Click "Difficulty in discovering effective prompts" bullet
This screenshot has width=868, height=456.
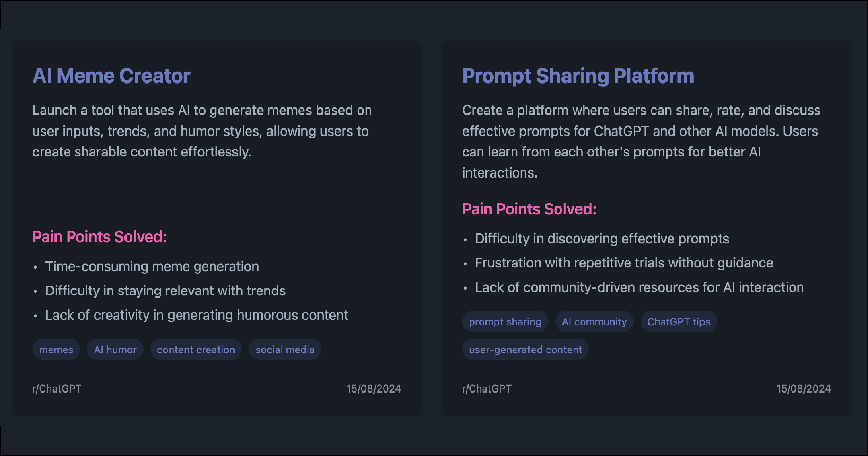pyautogui.click(x=602, y=239)
